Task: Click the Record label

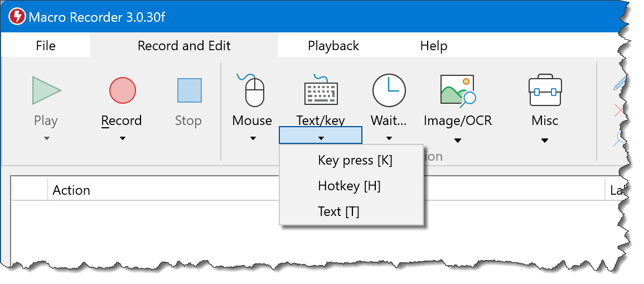Action: point(122,121)
